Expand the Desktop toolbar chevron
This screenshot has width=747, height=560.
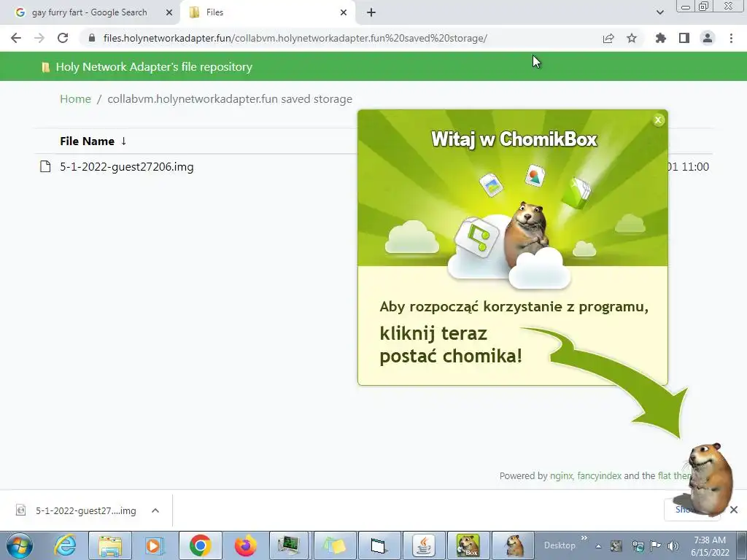584,538
